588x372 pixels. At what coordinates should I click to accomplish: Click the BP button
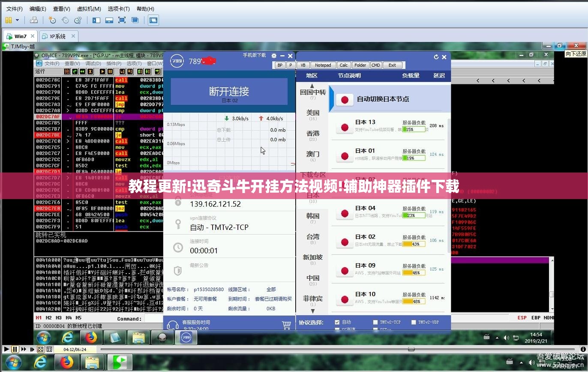pyautogui.click(x=280, y=65)
